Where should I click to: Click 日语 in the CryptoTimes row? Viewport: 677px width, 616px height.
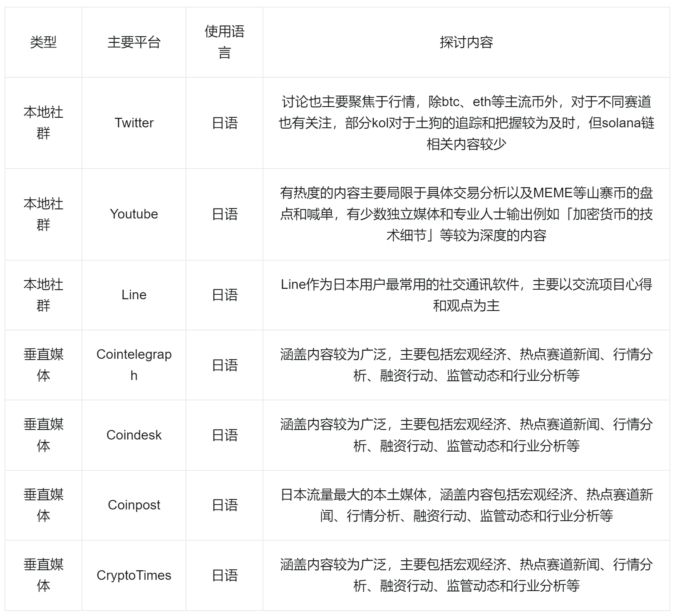tap(225, 575)
